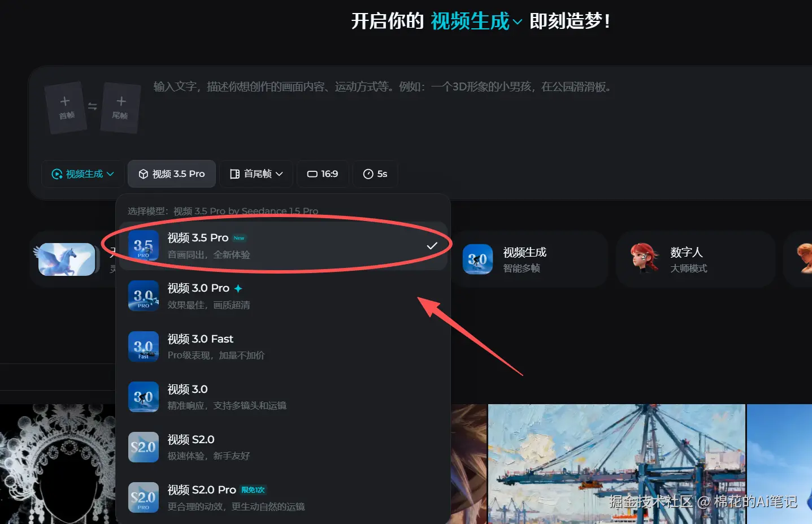Click the aspect ratio rectangle icon
Image resolution: width=812 pixels, height=524 pixels.
click(x=312, y=174)
